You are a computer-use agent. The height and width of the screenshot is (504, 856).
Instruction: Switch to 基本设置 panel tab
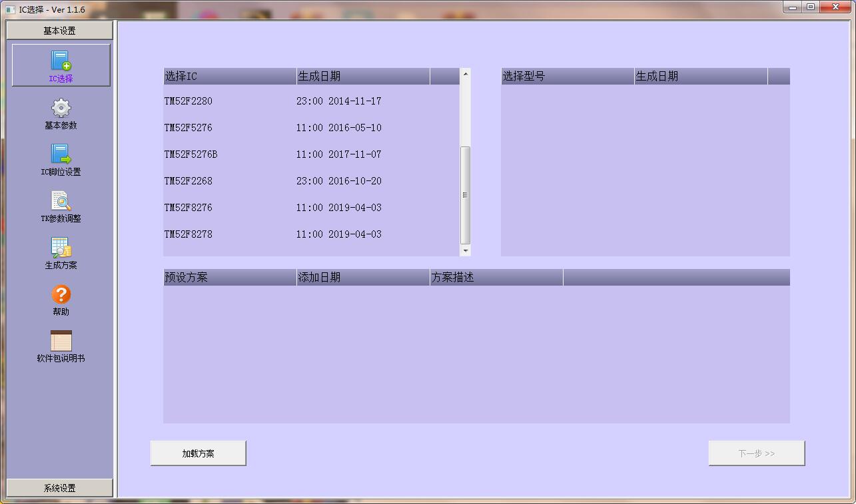(59, 31)
